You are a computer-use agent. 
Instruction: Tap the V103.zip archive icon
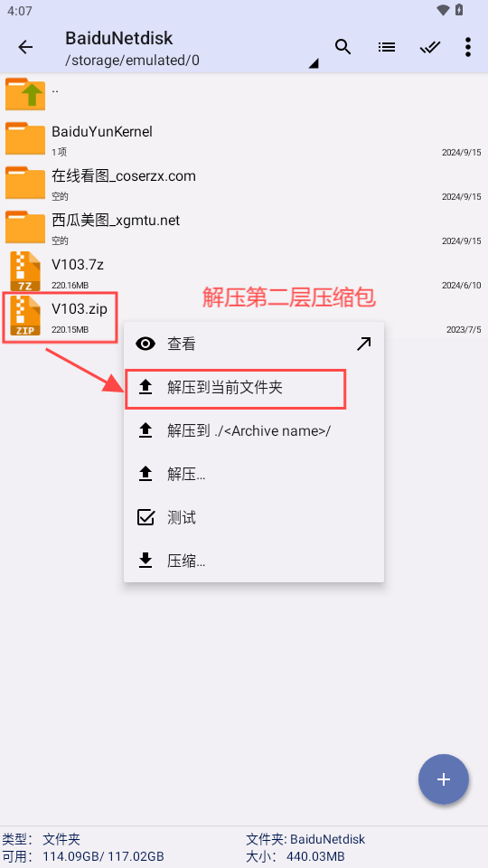[25, 316]
